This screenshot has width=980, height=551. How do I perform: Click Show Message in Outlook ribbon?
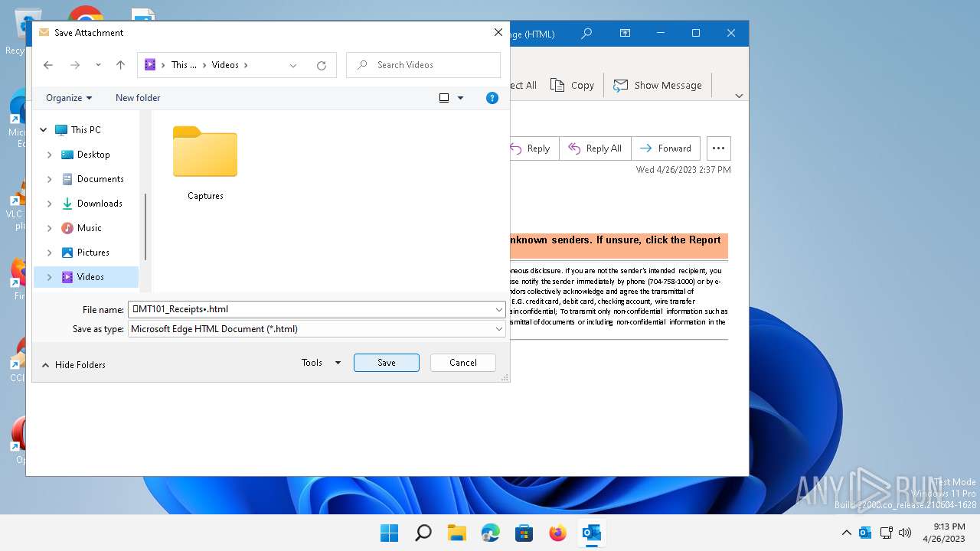(x=658, y=86)
